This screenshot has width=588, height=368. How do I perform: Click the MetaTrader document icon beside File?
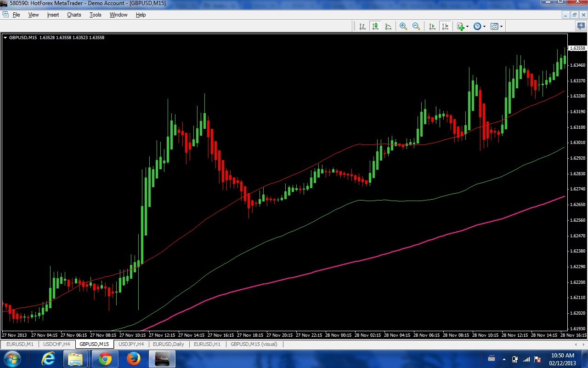click(6, 15)
